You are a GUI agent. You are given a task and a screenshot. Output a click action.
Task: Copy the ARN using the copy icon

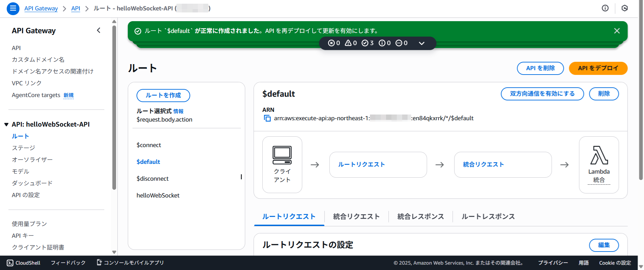click(267, 118)
